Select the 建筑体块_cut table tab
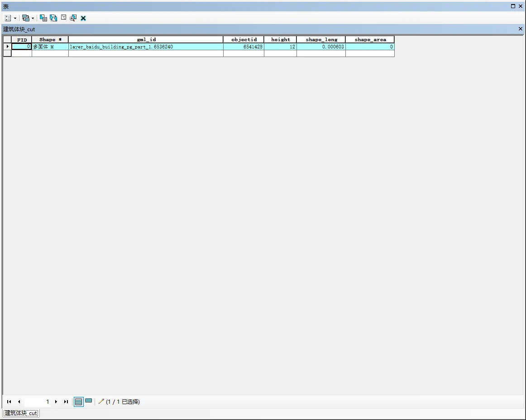The image size is (526, 420). pyautogui.click(x=21, y=413)
